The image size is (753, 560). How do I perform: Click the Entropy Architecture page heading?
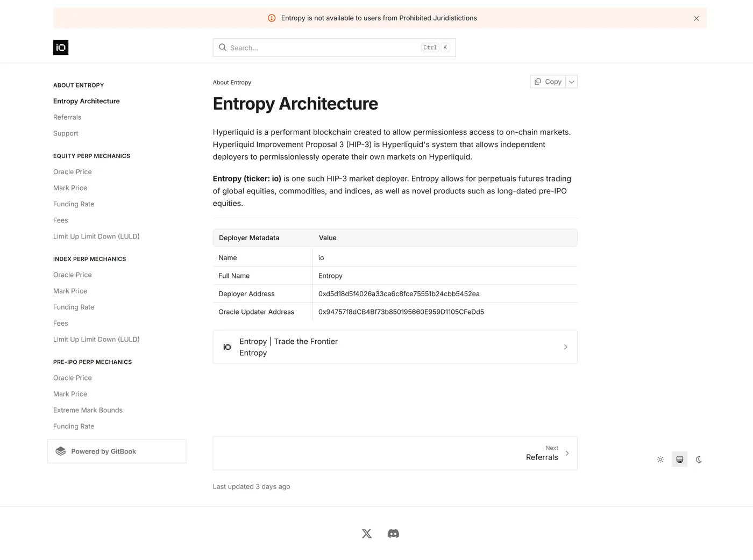tap(295, 104)
